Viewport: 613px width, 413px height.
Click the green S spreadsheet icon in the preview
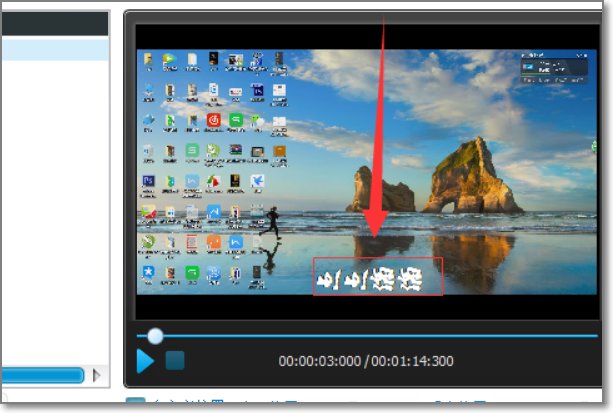click(192, 150)
